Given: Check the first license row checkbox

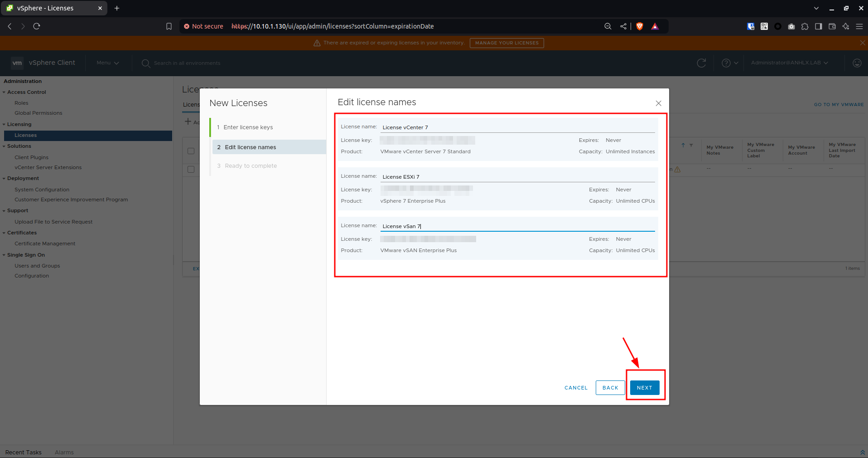Looking at the screenshot, I should coord(191,169).
